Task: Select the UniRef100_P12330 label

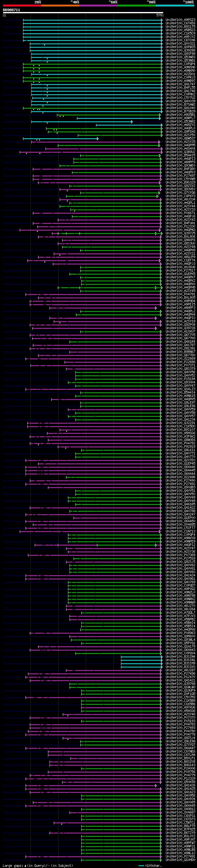Action: 180,226
